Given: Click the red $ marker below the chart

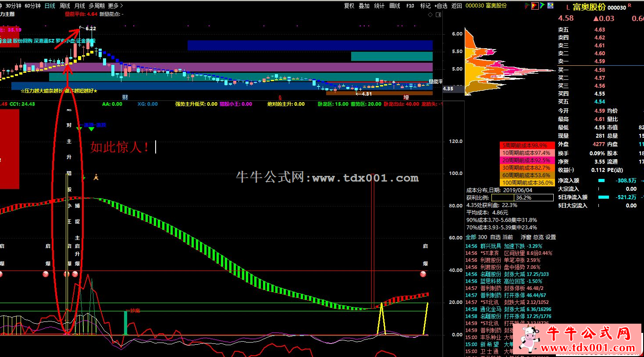Looking at the screenshot, I should click(x=280, y=97).
